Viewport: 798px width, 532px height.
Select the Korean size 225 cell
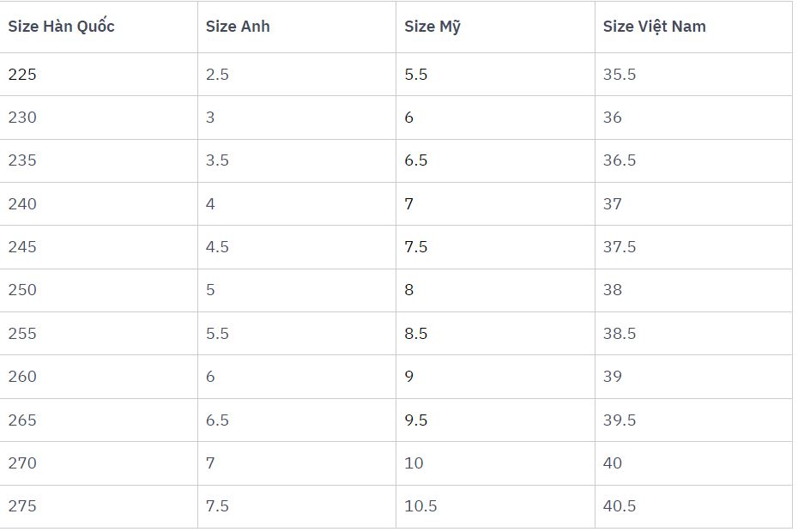pos(22,75)
